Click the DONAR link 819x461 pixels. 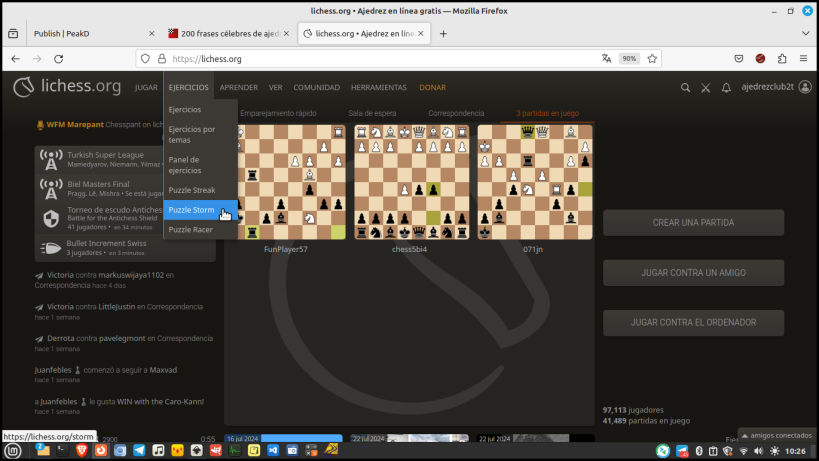click(432, 87)
